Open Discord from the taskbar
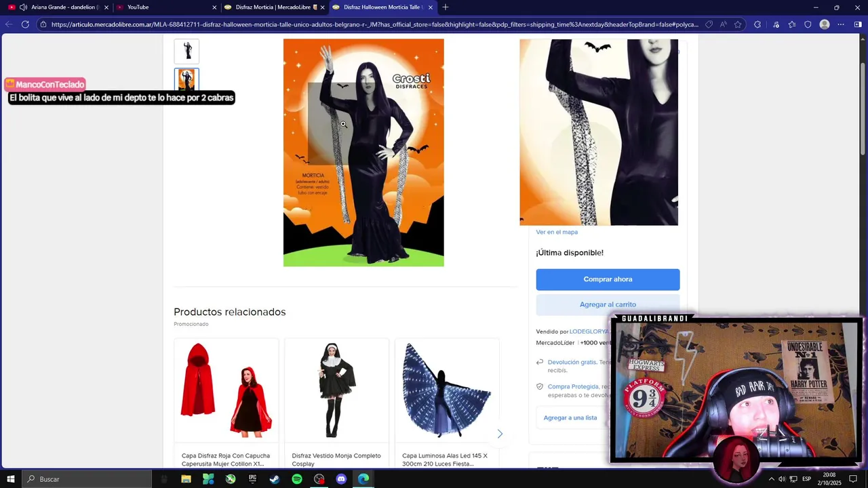Screen dimensions: 868x488 (x=341, y=479)
